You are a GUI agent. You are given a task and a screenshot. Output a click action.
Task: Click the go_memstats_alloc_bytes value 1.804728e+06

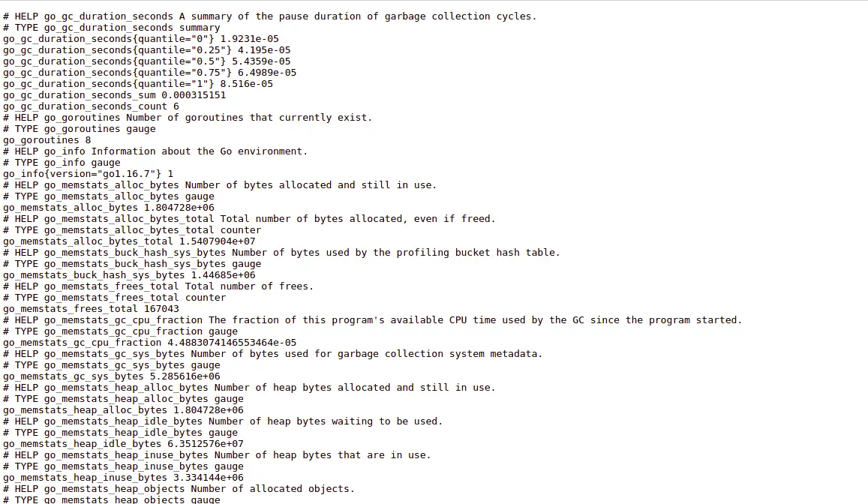pyautogui.click(x=179, y=208)
